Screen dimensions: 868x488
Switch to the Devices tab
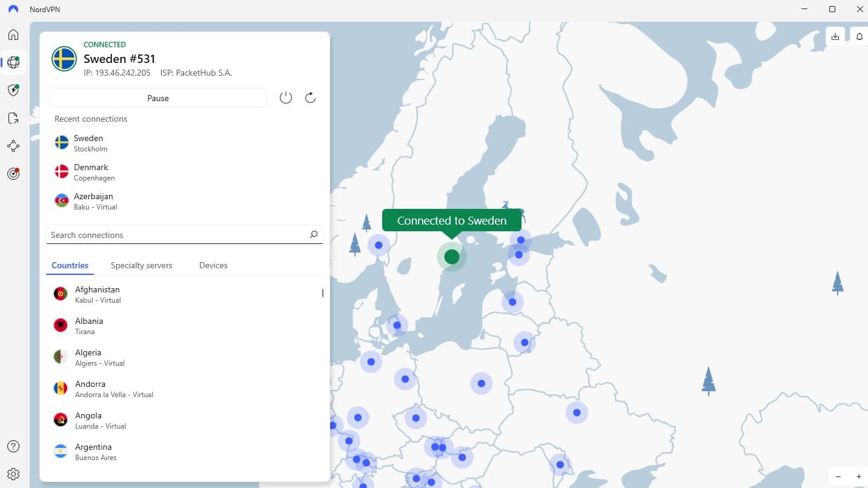[x=213, y=265]
